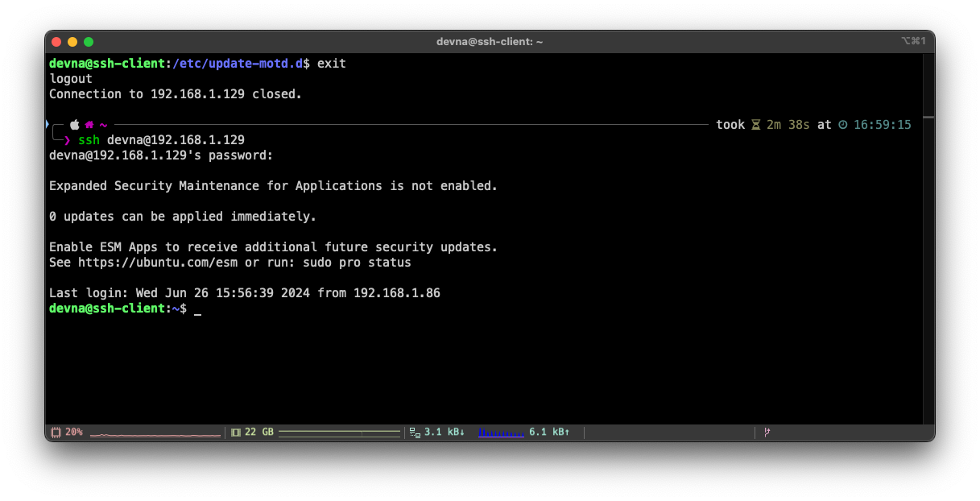This screenshot has height=501, width=980.
Task: Click the CPU usage sparkline graph
Action: coord(155,434)
